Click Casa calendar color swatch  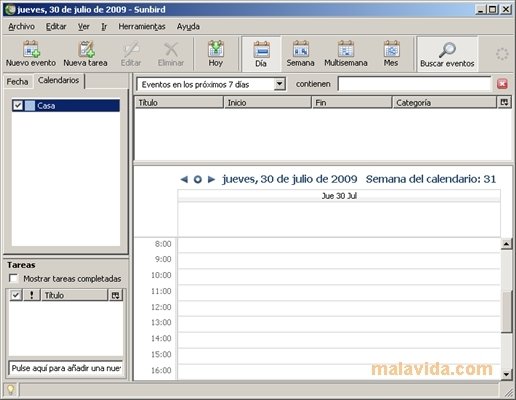click(30, 106)
